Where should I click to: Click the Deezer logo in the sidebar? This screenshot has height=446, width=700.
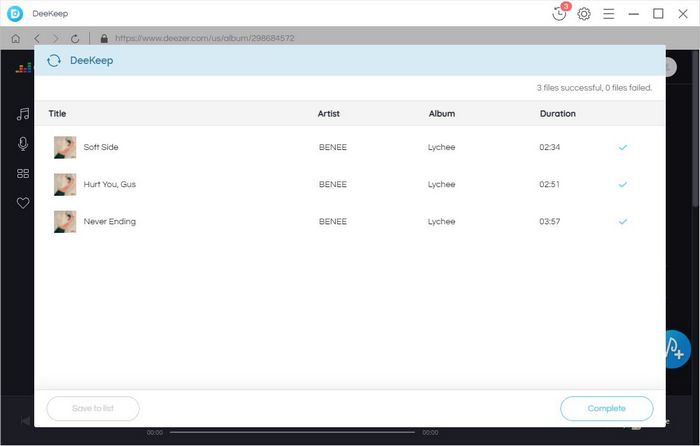tap(24, 68)
